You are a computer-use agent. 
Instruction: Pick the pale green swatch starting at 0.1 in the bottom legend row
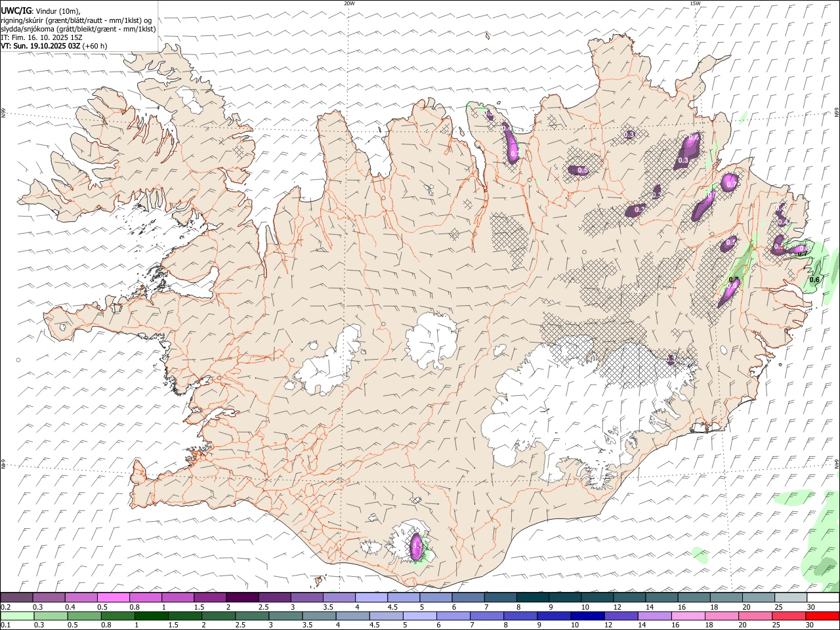pos(17,616)
